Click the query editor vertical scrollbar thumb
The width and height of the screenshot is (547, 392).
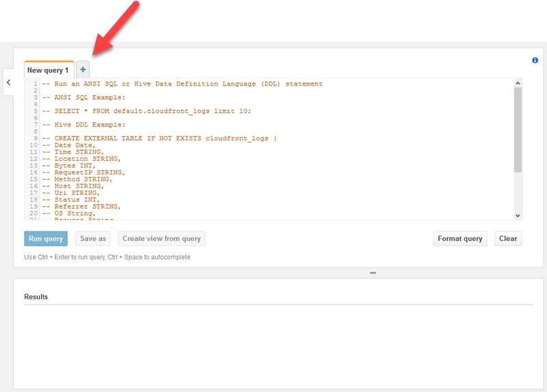[518, 130]
